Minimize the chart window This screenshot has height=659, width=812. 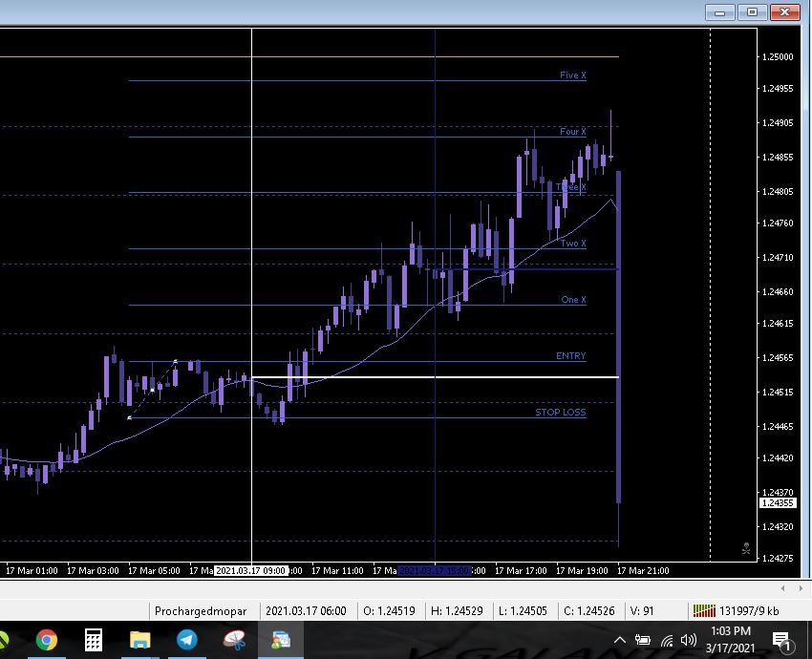pyautogui.click(x=720, y=12)
